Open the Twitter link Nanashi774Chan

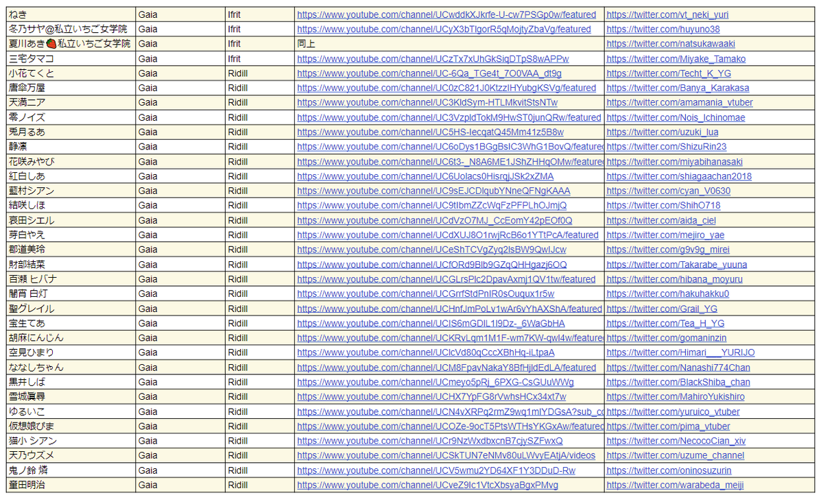pyautogui.click(x=678, y=368)
